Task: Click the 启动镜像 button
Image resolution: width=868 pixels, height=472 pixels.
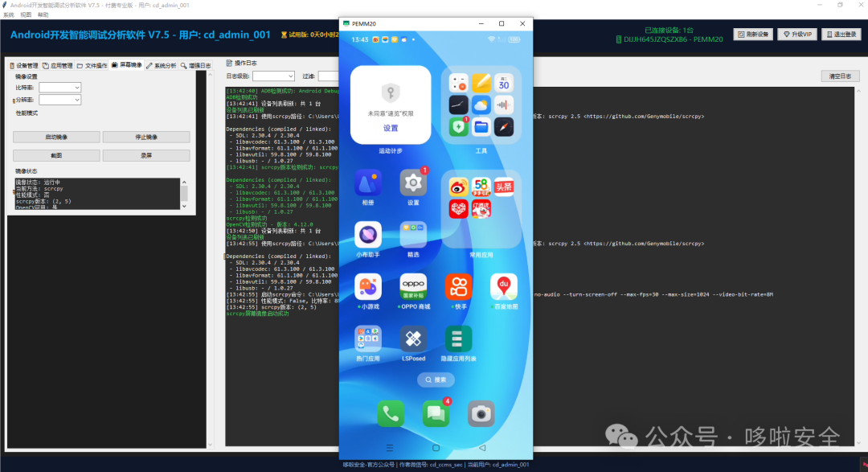Action: [56, 137]
